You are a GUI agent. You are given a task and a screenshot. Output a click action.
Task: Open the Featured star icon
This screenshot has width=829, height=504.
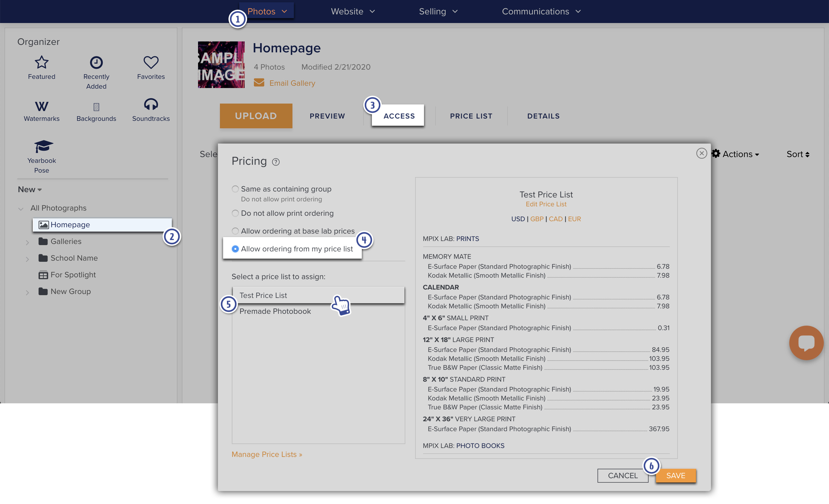point(41,62)
